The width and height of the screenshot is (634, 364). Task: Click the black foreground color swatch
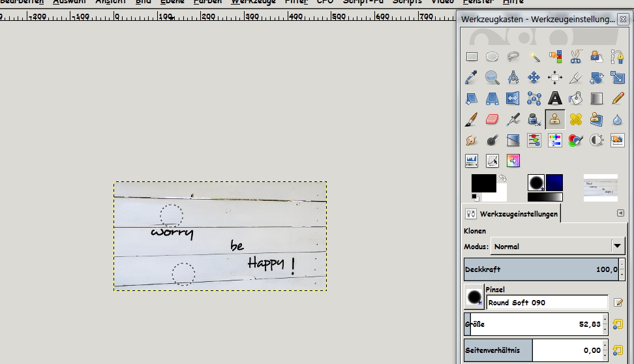coord(483,183)
